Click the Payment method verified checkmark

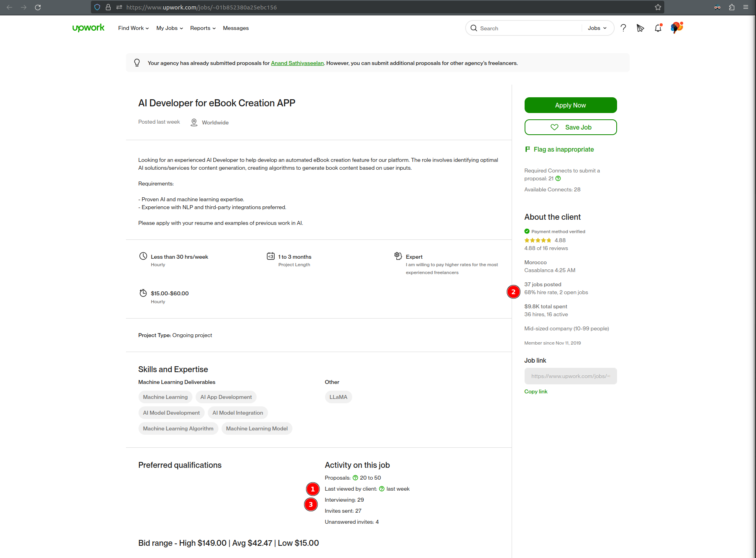[x=527, y=231]
